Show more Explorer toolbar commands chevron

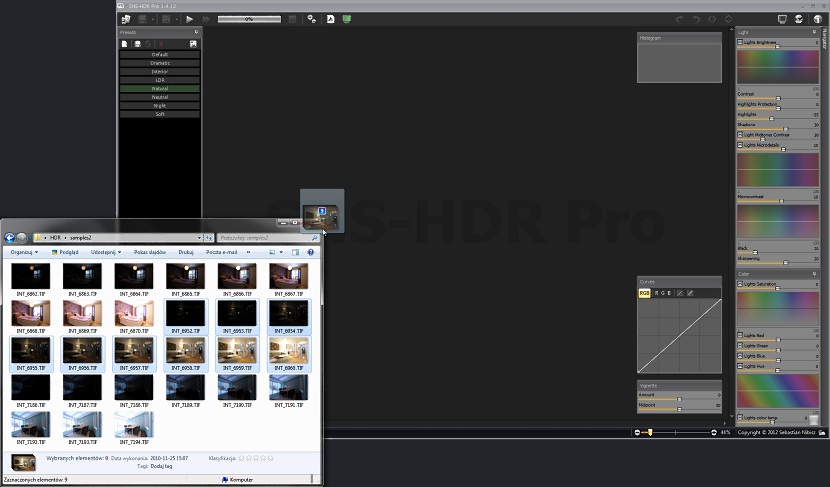point(248,252)
